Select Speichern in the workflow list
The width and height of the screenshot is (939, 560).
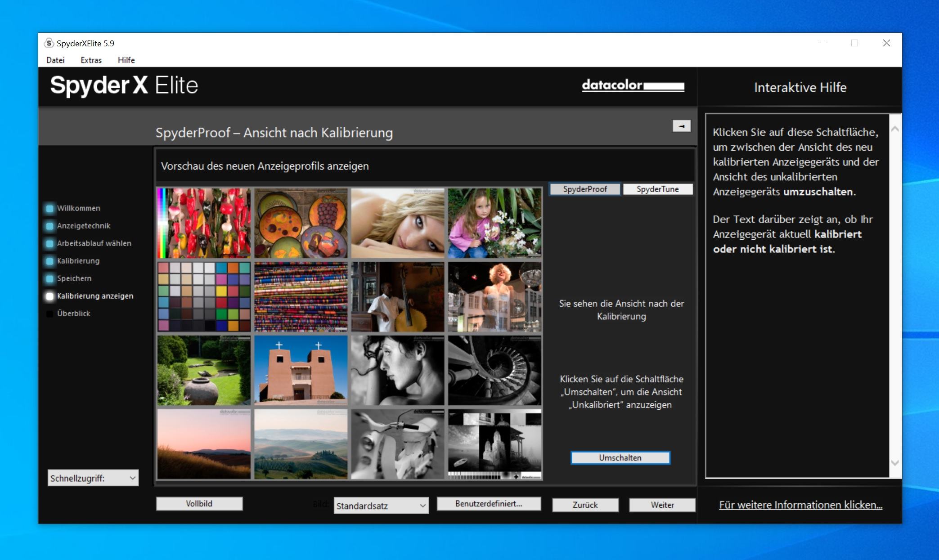point(74,278)
